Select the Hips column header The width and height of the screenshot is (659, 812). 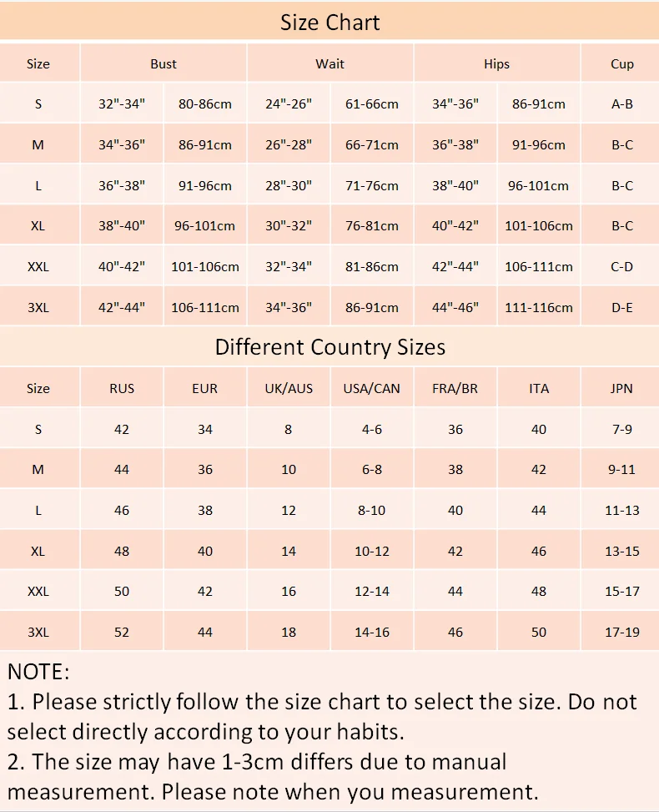coord(496,63)
